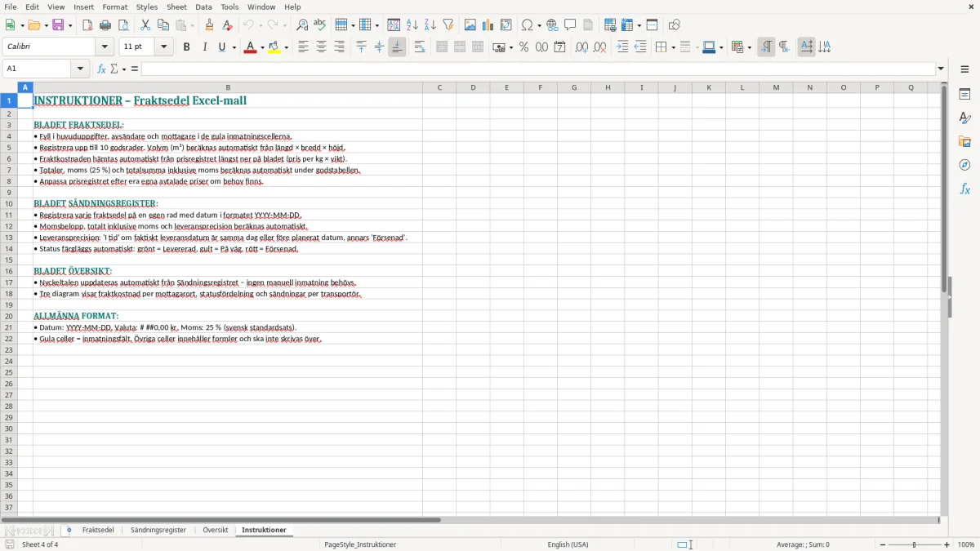980x551 pixels.
Task: Insert a comment
Action: click(571, 25)
